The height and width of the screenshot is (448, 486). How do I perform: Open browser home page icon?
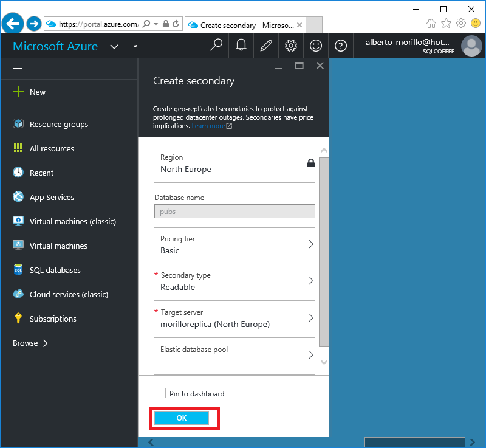pyautogui.click(x=431, y=23)
